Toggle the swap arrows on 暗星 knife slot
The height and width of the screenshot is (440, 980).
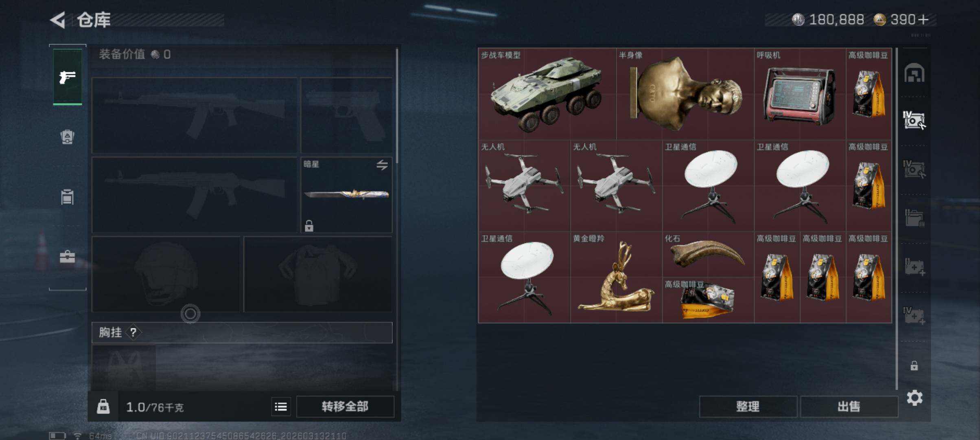click(382, 165)
